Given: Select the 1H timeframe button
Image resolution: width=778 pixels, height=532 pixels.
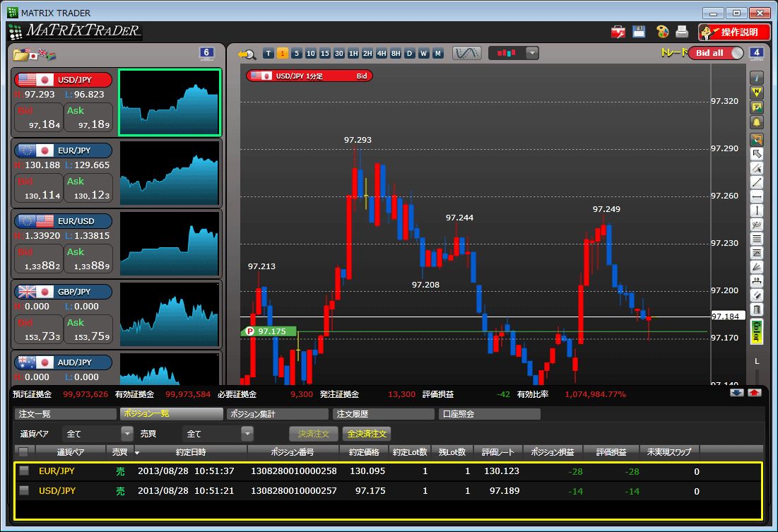Looking at the screenshot, I should (353, 53).
